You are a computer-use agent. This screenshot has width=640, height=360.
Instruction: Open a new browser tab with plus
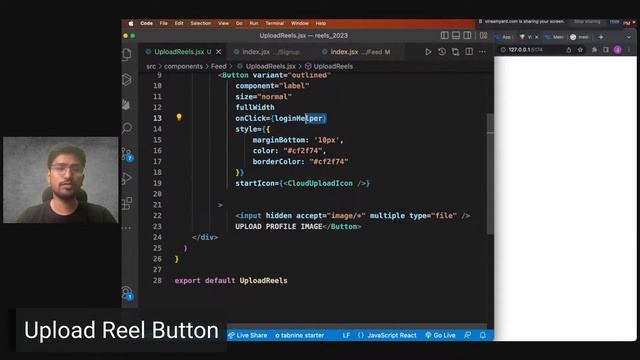coord(601,37)
